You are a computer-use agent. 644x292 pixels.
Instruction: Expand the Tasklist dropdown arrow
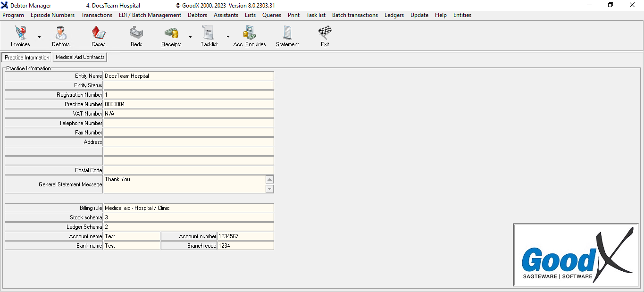[x=228, y=37]
